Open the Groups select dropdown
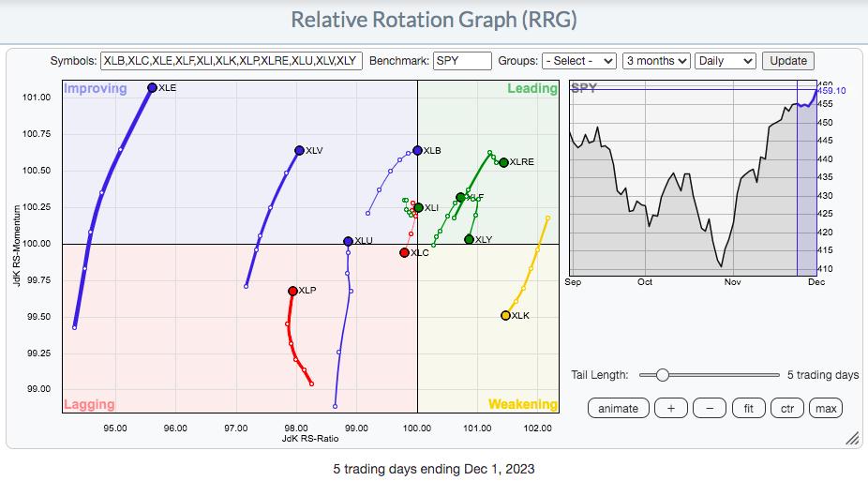 point(579,61)
